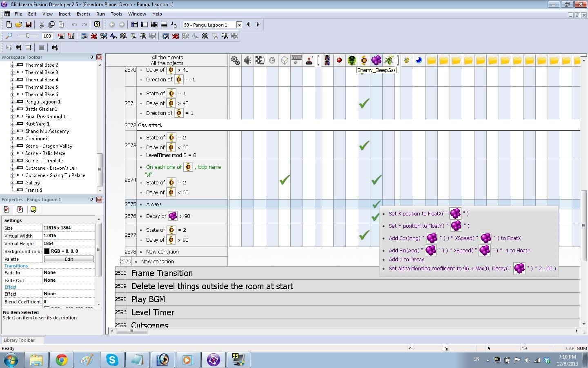Open the Insert menu
Screen dimensions: 588x368
(x=65, y=14)
